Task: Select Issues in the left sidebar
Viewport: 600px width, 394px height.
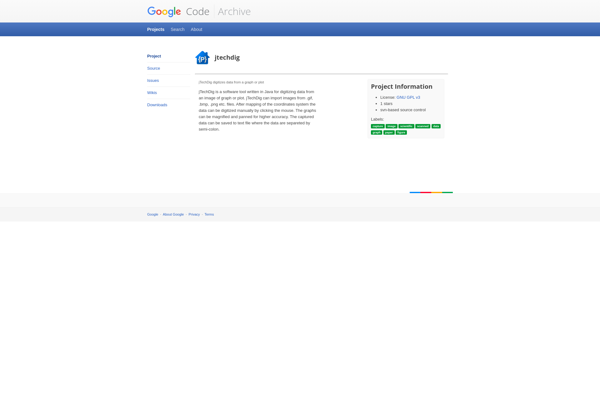Action: (x=153, y=81)
